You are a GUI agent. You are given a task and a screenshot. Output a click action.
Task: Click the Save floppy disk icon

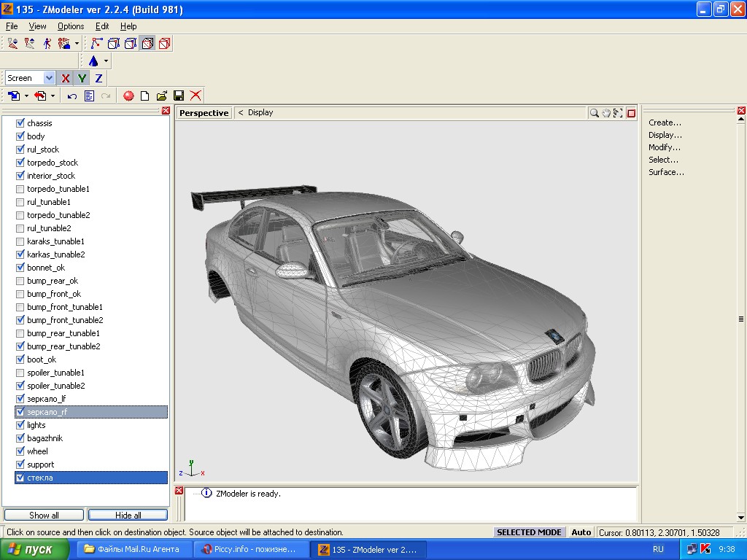179,96
